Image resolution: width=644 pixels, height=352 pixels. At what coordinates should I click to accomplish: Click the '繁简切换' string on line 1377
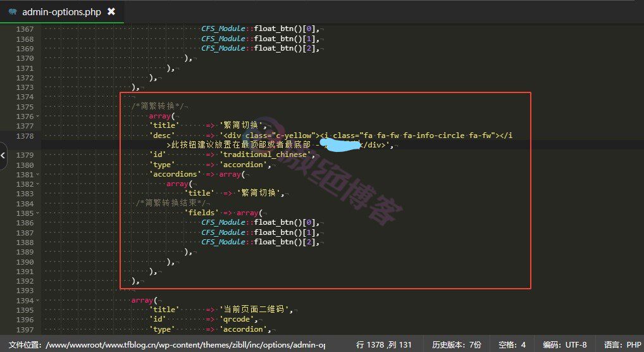pyautogui.click(x=240, y=125)
